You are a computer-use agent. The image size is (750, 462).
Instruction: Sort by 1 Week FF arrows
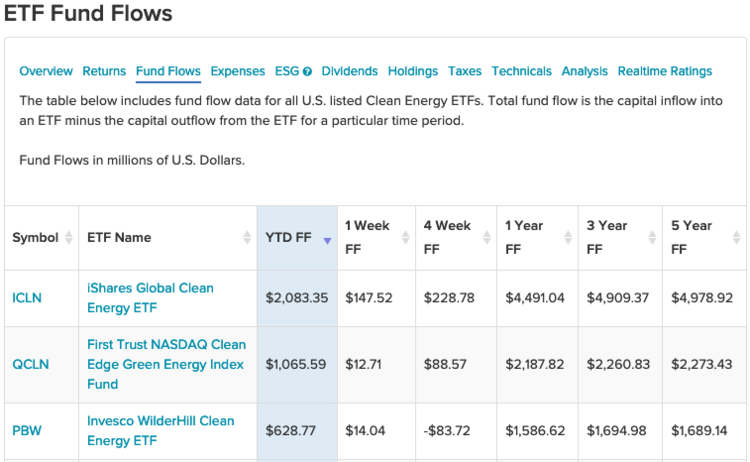pos(405,238)
